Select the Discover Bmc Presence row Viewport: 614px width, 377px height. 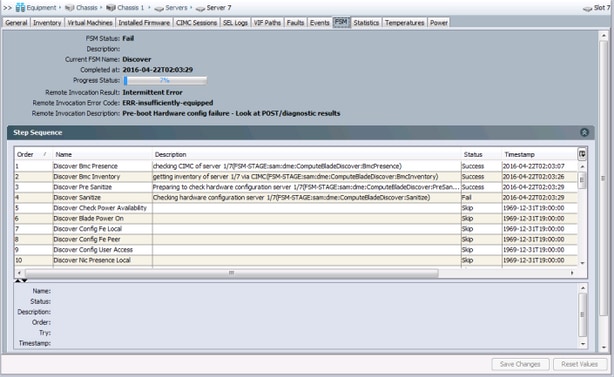click(x=296, y=166)
